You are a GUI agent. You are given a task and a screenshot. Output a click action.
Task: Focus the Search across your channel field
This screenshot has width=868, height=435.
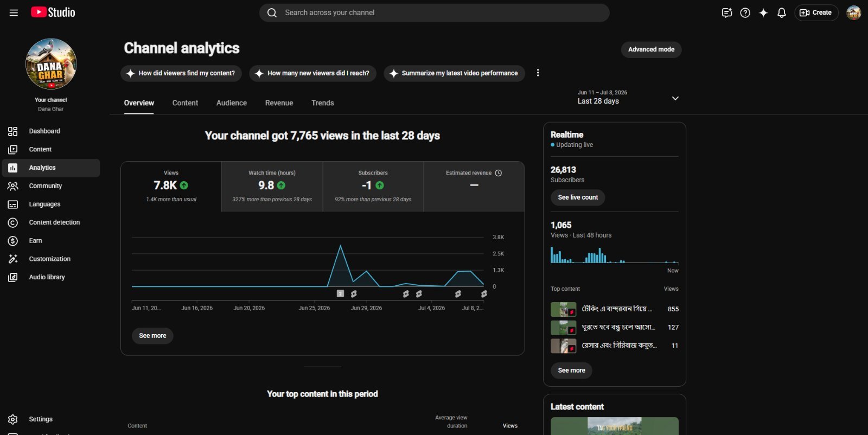pos(434,12)
